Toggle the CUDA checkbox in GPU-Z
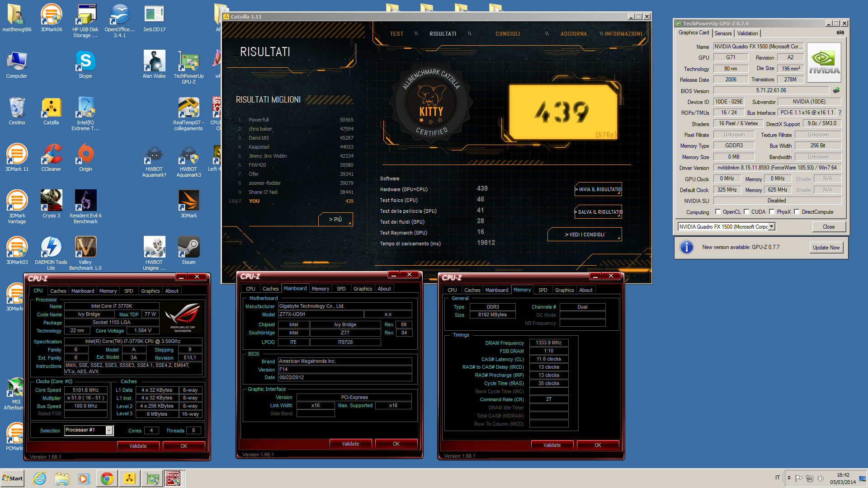868x488 pixels. tap(746, 212)
